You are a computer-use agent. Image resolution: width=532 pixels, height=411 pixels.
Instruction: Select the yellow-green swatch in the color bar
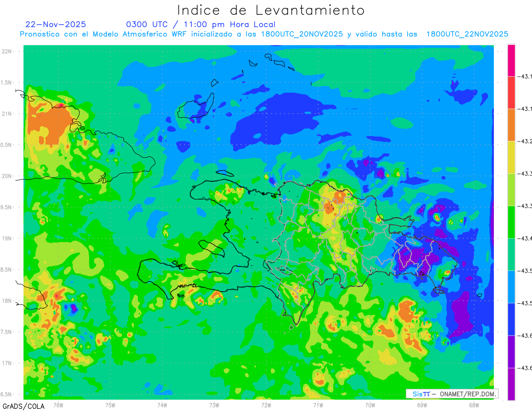(511, 190)
